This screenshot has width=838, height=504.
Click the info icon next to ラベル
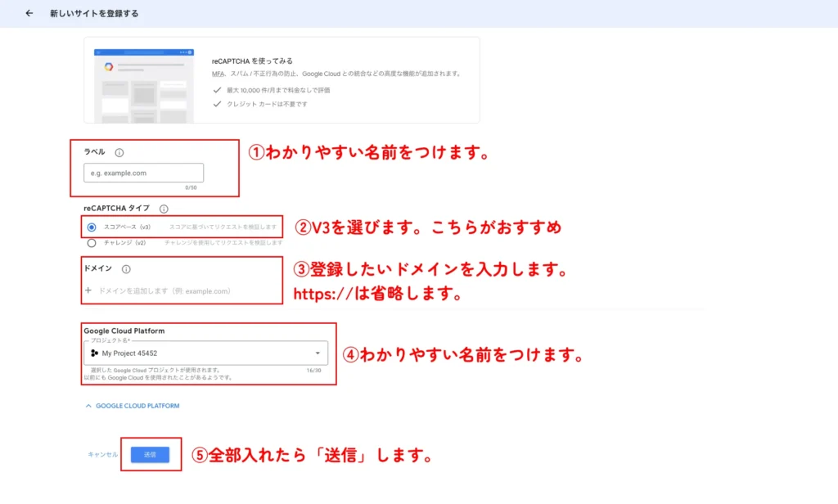119,152
